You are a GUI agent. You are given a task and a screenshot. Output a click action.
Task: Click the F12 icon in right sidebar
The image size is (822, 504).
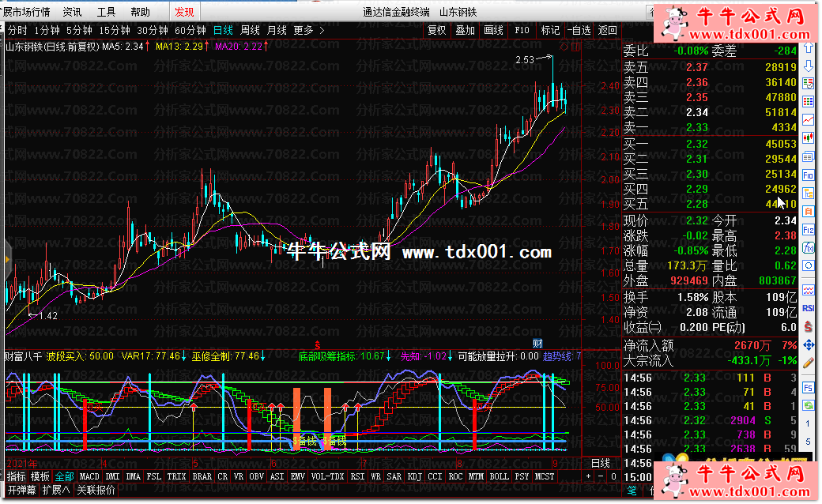808,229
